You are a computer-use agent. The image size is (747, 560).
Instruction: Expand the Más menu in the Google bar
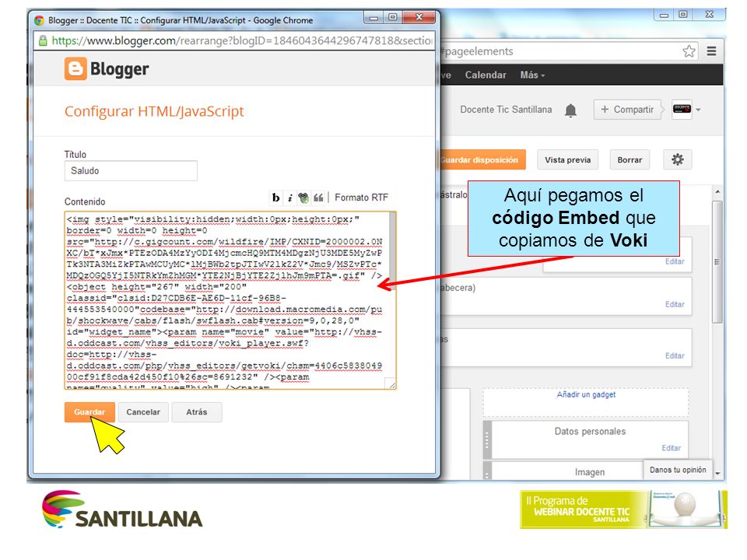532,75
